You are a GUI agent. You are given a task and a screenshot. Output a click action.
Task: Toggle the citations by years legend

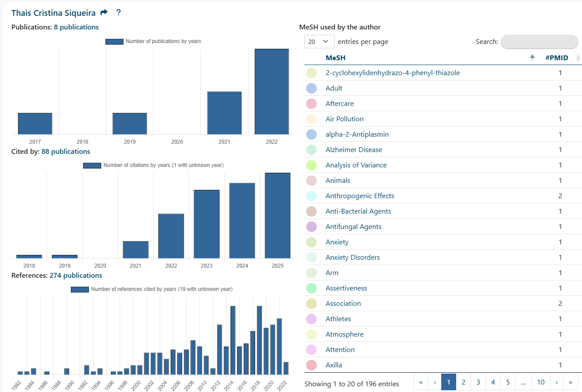tap(92, 166)
